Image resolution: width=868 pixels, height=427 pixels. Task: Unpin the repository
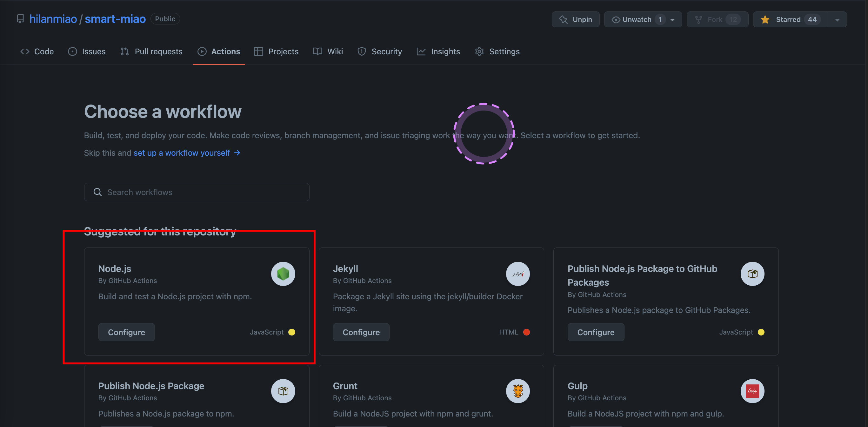[x=576, y=20]
